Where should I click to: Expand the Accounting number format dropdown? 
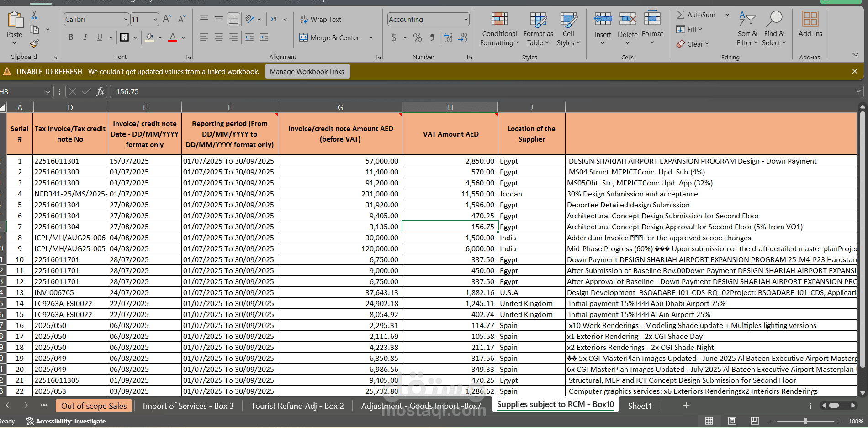coord(466,19)
